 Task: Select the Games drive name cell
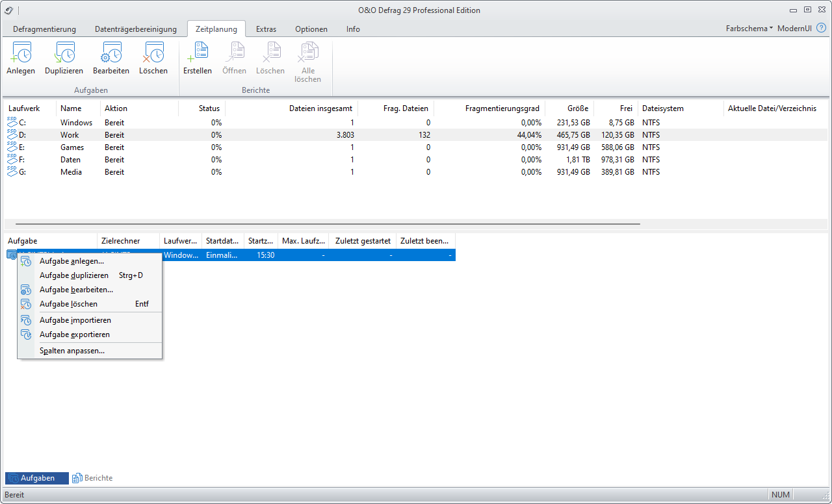click(x=72, y=147)
